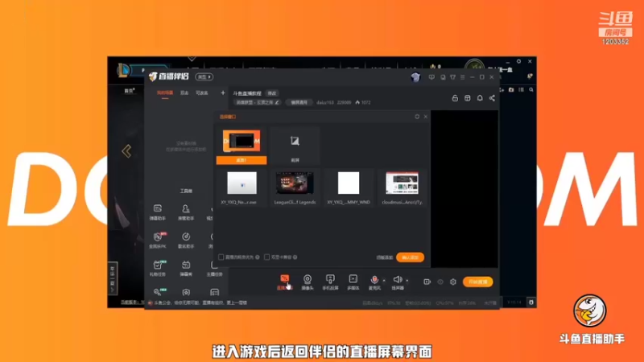Click the record video icon near Start Live
Screen dimensions: 644x362
point(427,282)
